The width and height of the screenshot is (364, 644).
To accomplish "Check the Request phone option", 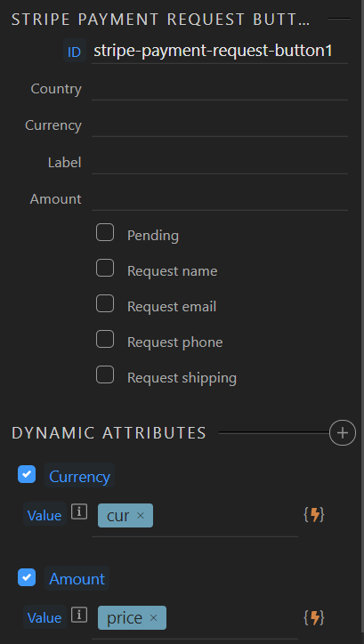I will 105,339.
